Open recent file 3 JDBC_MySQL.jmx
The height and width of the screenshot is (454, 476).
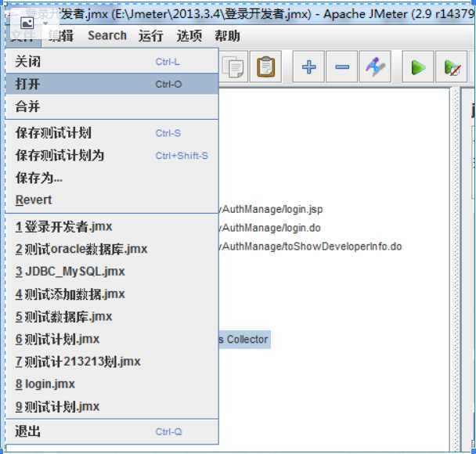112,272
